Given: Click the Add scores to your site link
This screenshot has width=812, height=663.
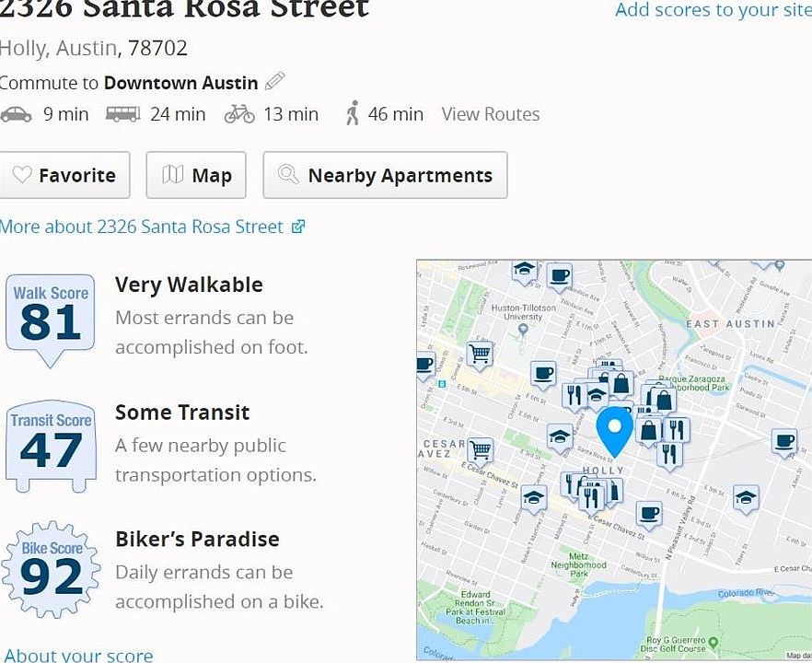Looking at the screenshot, I should (x=713, y=10).
